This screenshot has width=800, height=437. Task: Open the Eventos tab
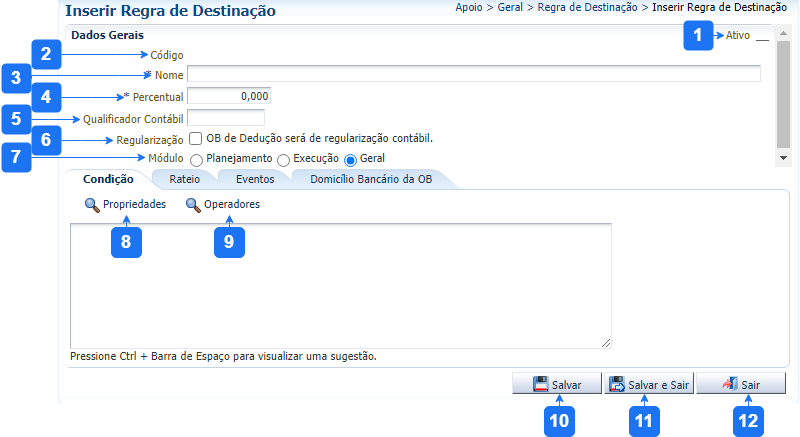click(255, 179)
